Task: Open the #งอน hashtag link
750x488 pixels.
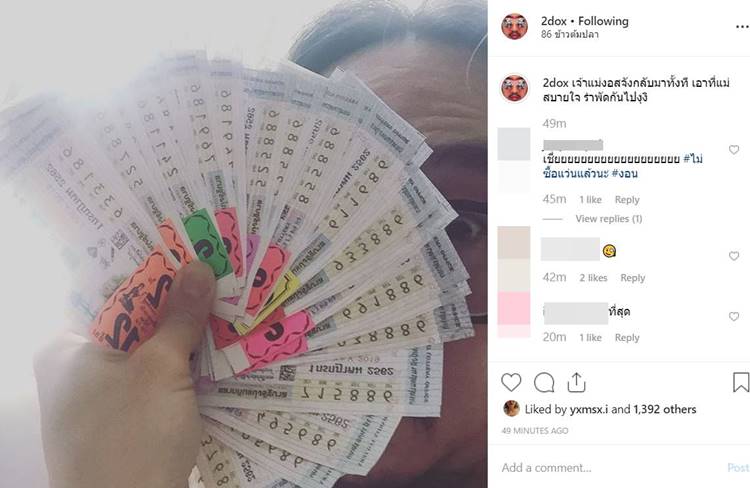Action: [624, 174]
